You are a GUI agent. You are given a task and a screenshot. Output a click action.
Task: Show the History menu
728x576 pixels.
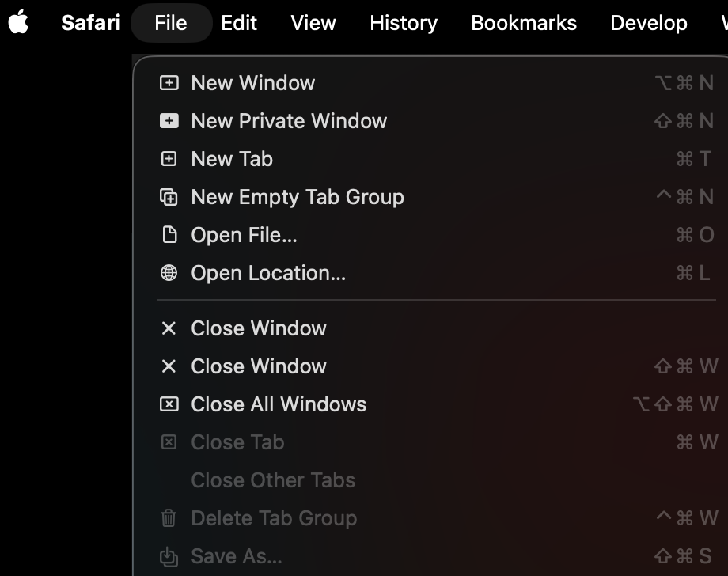tap(404, 23)
